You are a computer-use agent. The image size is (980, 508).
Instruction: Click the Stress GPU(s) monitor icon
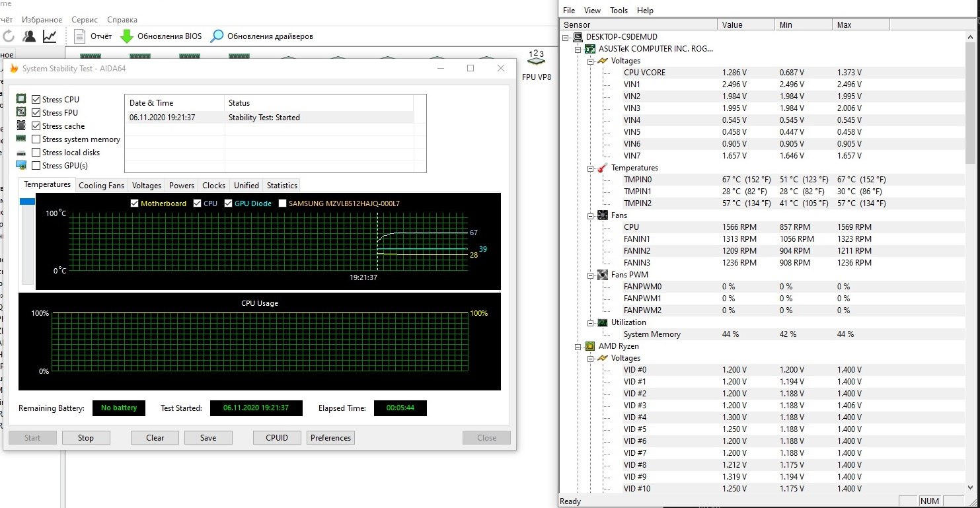tap(21, 165)
